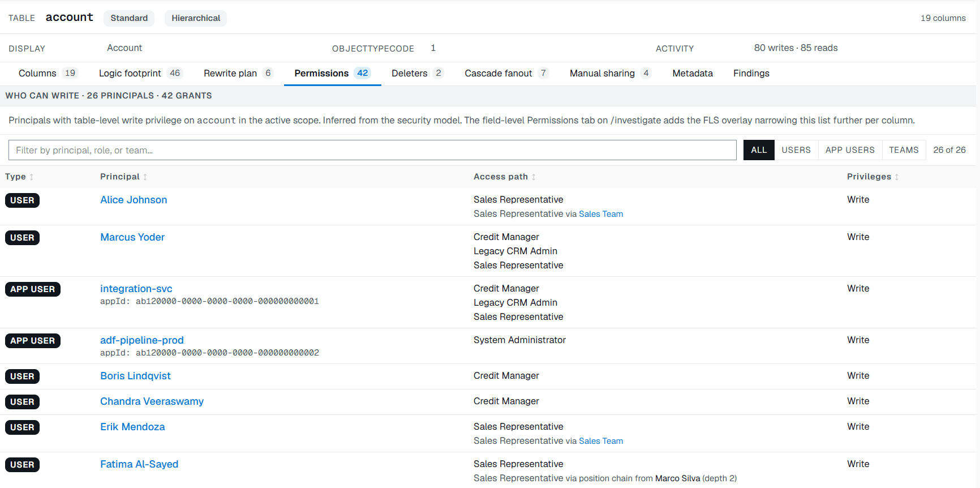This screenshot has height=488, width=980.
Task: Sort by Privileges column arrows
Action: coord(897,177)
